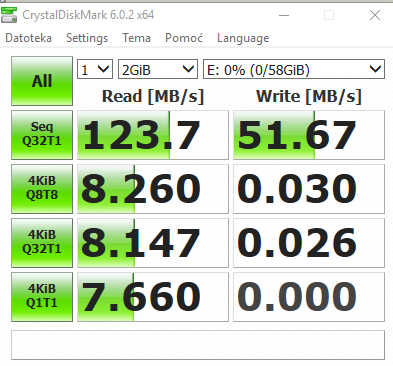Open the Language menu
The height and width of the screenshot is (366, 393).
[243, 38]
